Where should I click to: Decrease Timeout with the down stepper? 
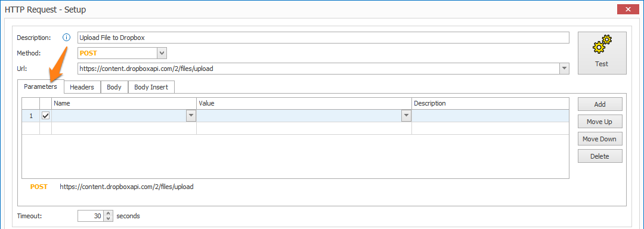pos(108,219)
